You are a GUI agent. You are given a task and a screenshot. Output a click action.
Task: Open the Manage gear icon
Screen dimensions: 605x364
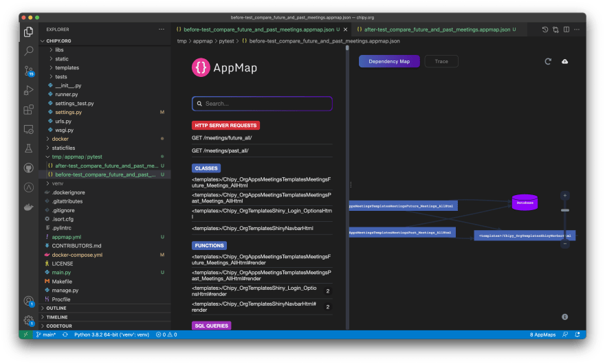29,320
